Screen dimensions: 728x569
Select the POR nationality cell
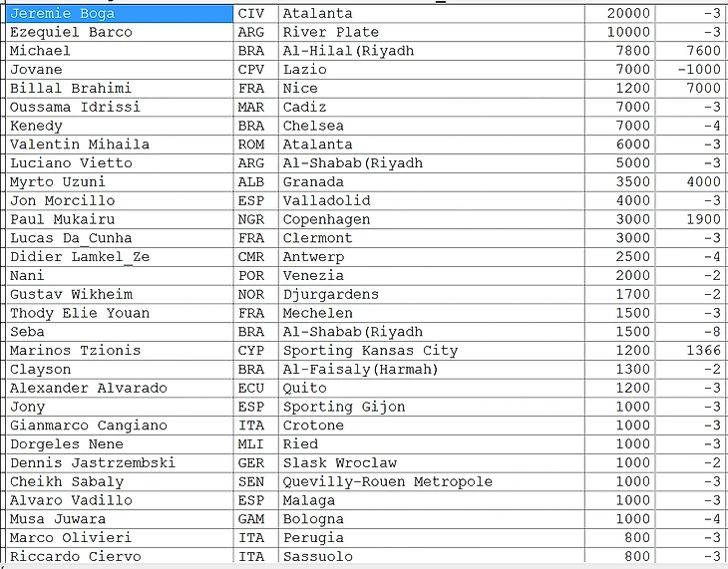[256, 276]
